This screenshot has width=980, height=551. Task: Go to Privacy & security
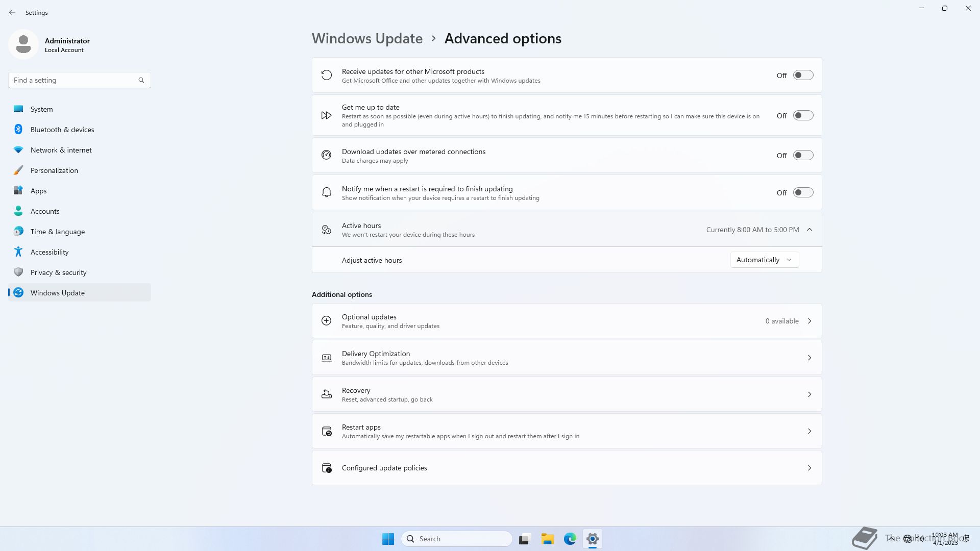click(80, 272)
